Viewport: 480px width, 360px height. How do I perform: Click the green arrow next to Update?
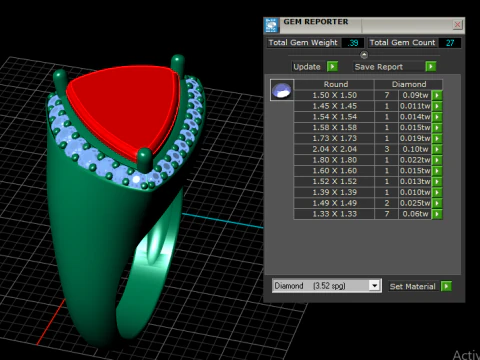click(332, 67)
